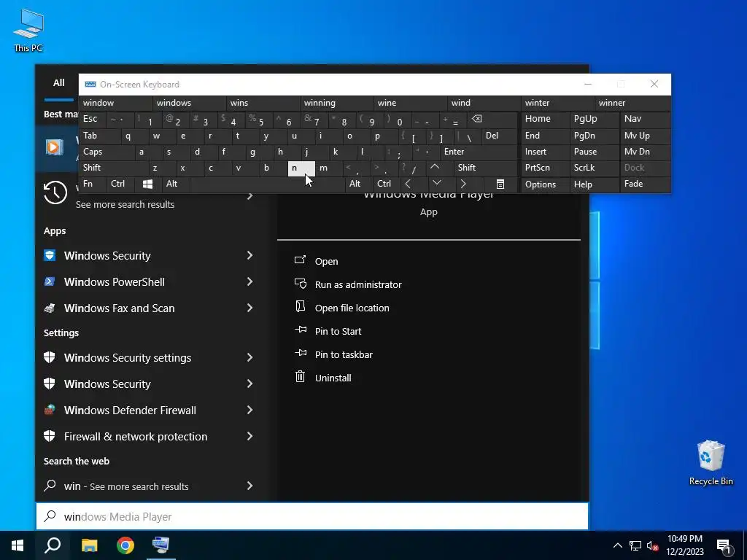Click the muted volume tray icon

653,545
